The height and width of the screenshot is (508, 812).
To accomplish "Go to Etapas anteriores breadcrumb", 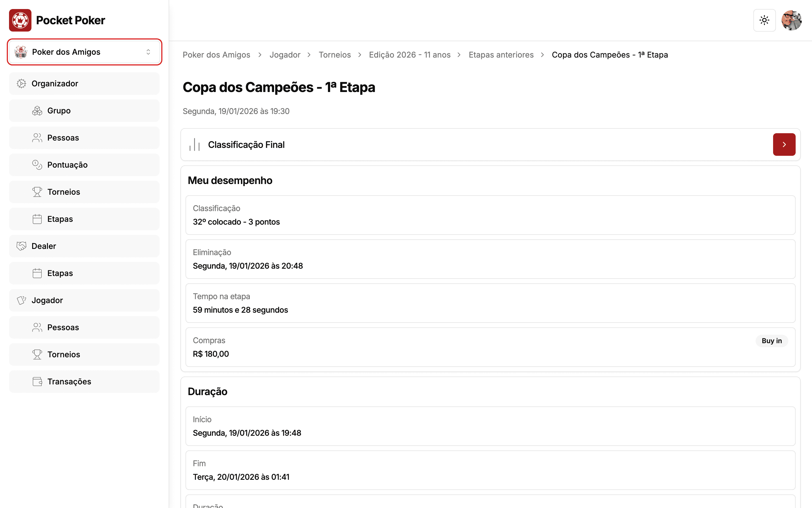I will click(x=501, y=55).
